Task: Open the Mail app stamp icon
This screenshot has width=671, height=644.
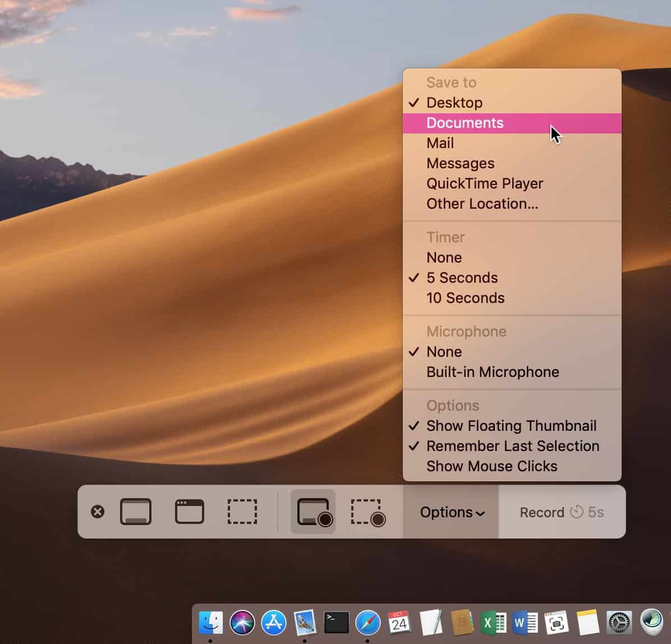Action: pyautogui.click(x=305, y=622)
